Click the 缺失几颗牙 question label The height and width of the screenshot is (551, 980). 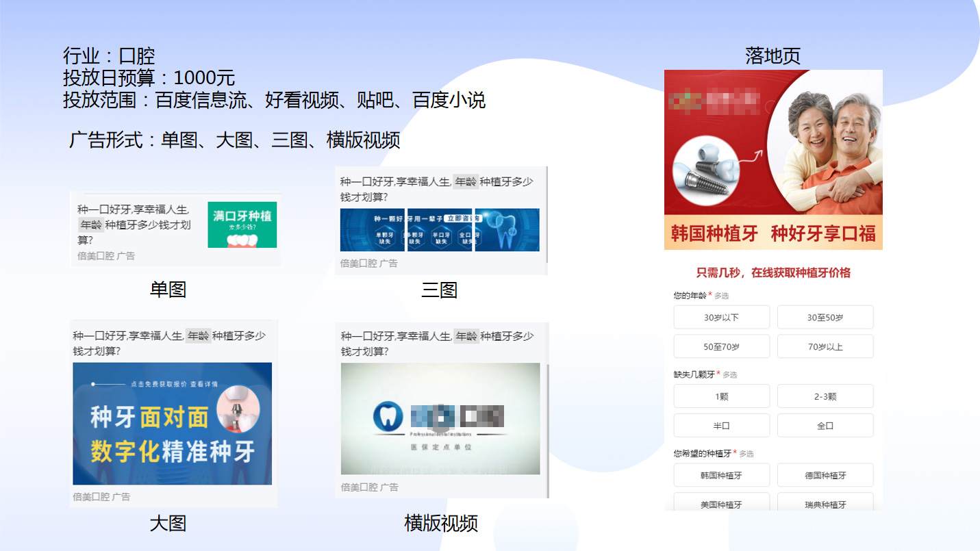click(x=694, y=374)
